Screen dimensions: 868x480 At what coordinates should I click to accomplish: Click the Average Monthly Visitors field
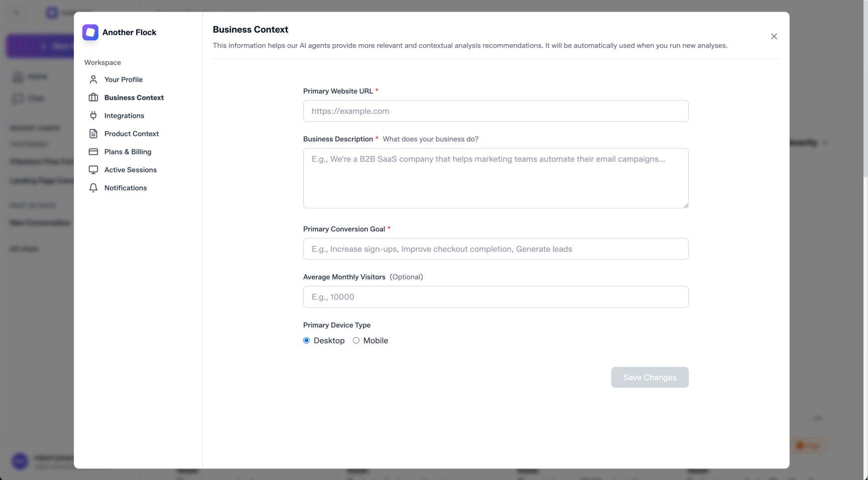[x=495, y=296]
